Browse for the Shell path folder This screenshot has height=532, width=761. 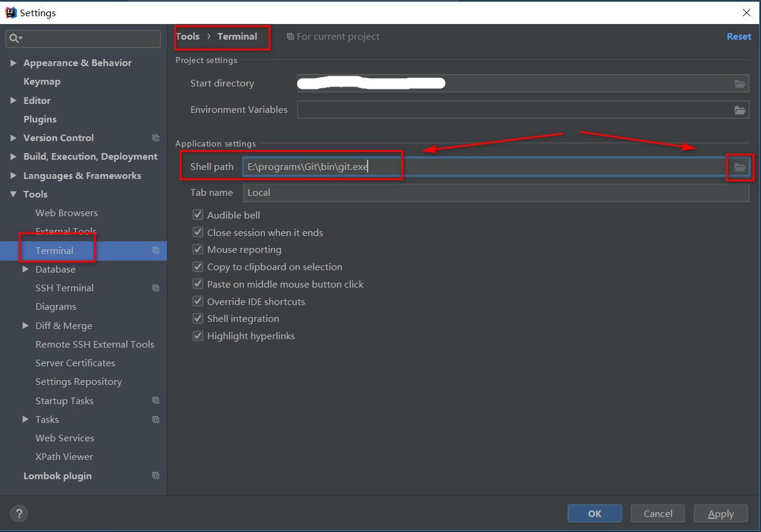[740, 167]
